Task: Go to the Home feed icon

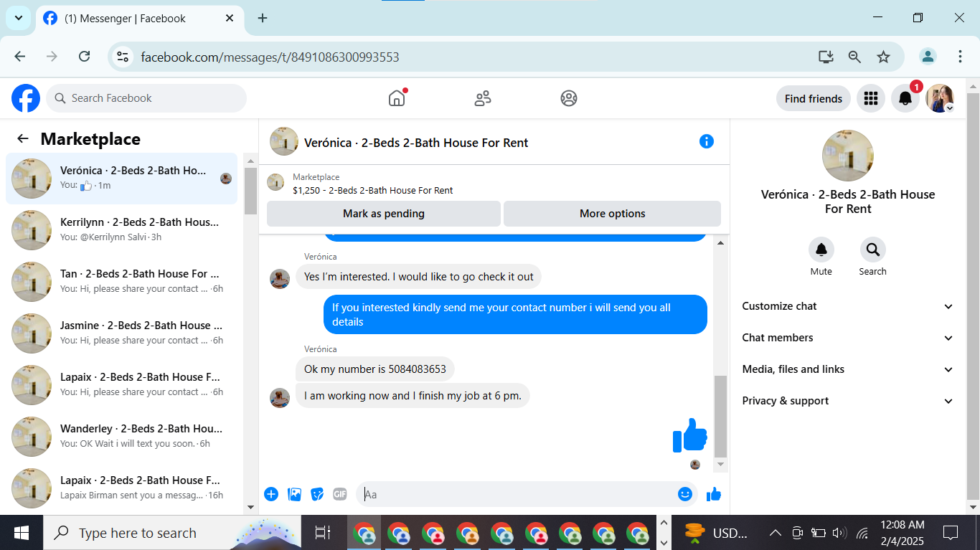Action: click(397, 98)
